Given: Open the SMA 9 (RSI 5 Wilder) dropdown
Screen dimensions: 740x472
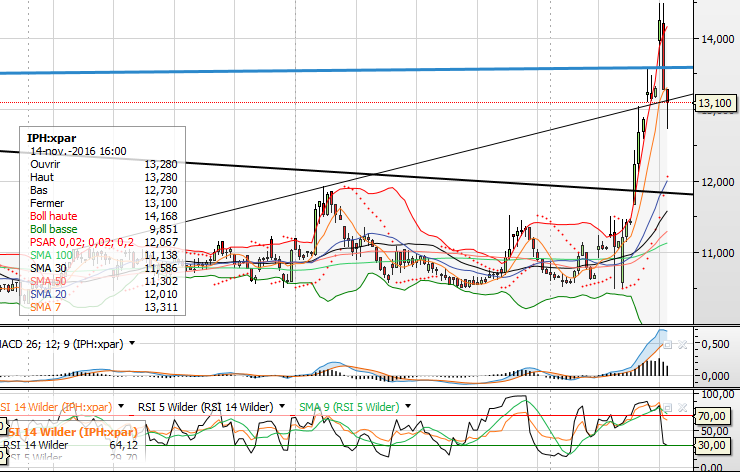Looking at the screenshot, I should coord(407,407).
